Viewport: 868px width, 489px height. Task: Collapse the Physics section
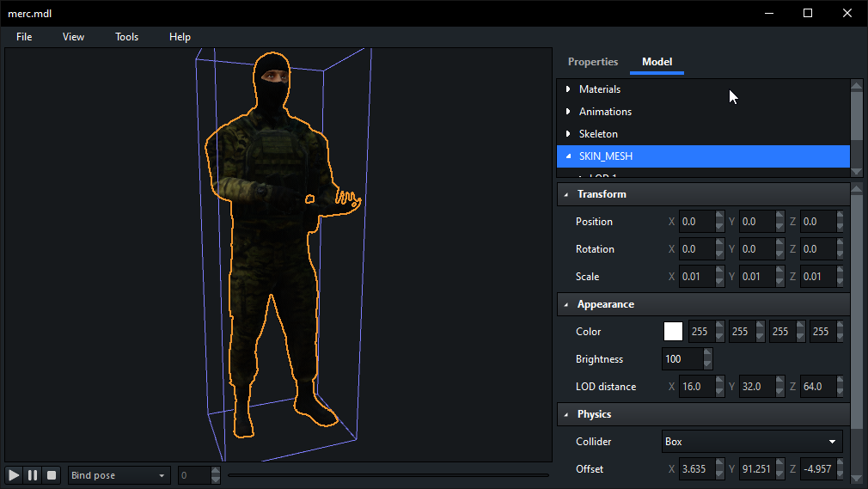[x=566, y=414]
